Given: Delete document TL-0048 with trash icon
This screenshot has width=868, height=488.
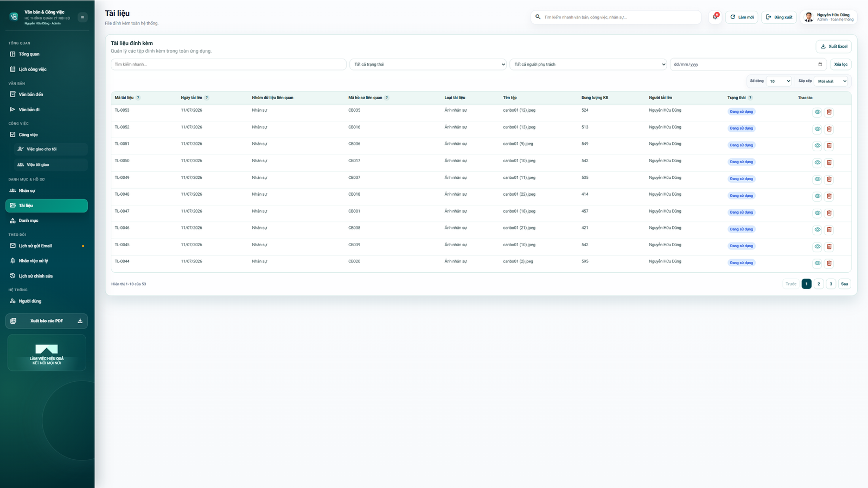Looking at the screenshot, I should click(829, 196).
